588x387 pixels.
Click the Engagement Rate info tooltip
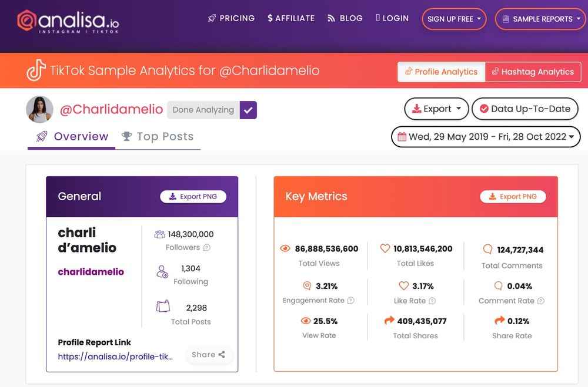[x=350, y=300]
